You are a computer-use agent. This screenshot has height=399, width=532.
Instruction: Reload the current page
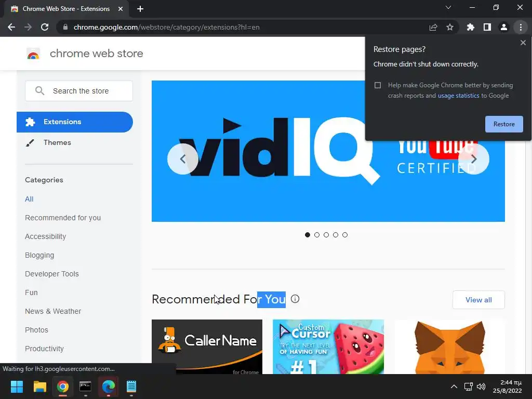45,27
